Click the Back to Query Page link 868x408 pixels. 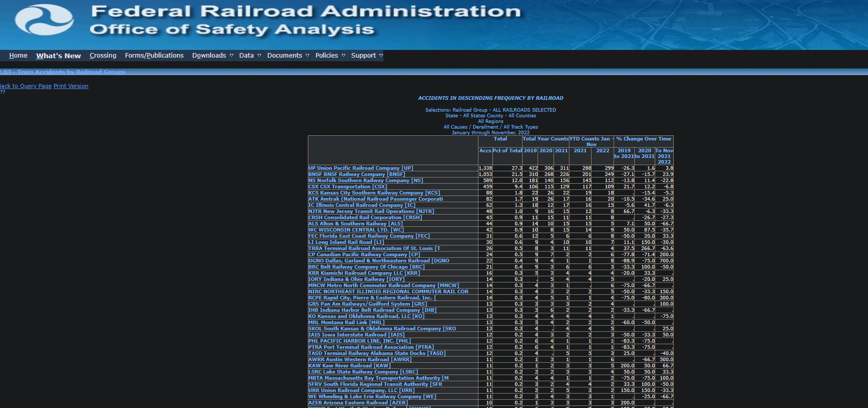[26, 86]
